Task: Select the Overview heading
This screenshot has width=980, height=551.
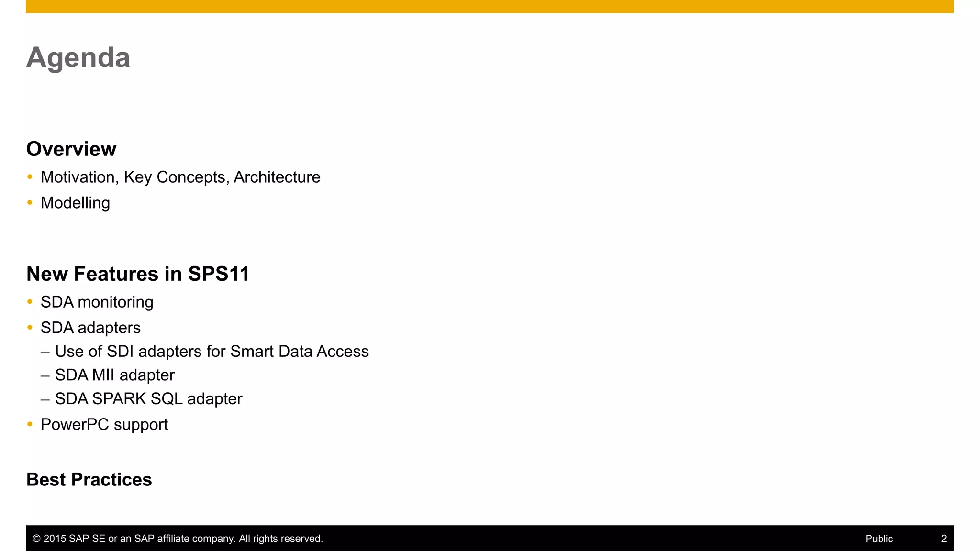Action: [71, 149]
